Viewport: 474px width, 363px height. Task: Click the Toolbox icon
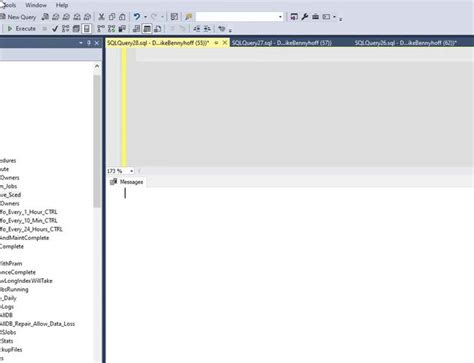click(x=315, y=17)
